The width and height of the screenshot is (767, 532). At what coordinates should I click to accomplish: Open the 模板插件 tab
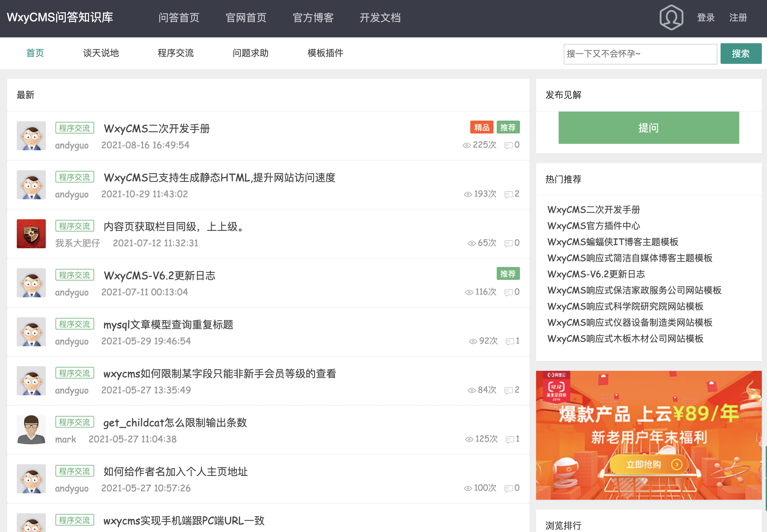click(x=325, y=53)
